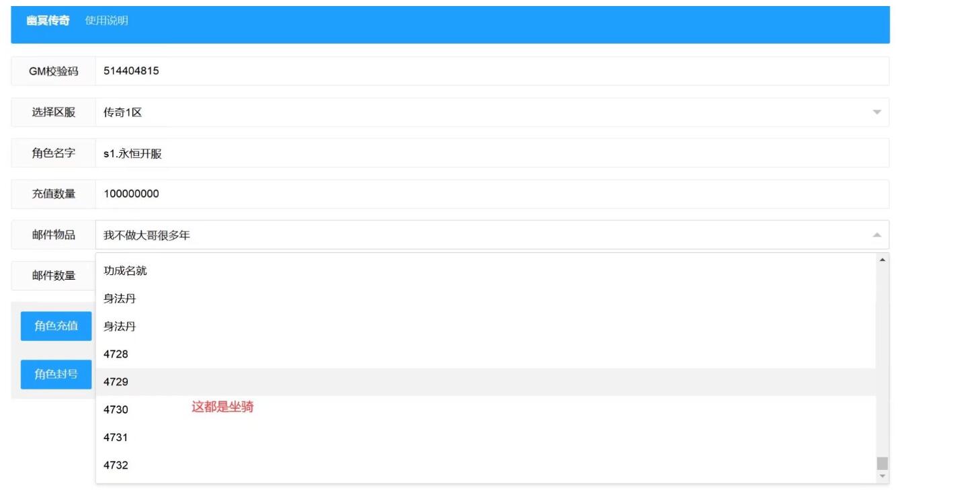Image resolution: width=980 pixels, height=501 pixels.
Task: Click the 角色名字 input field
Action: [491, 153]
